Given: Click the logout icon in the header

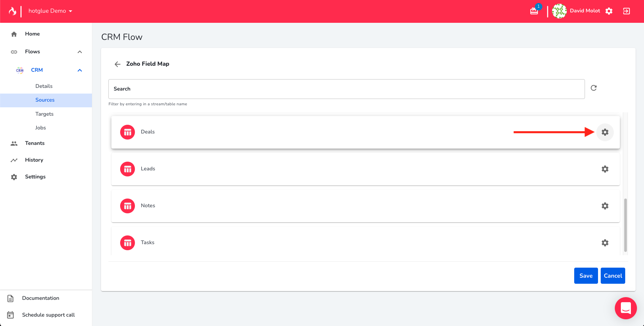Looking at the screenshot, I should (x=626, y=11).
